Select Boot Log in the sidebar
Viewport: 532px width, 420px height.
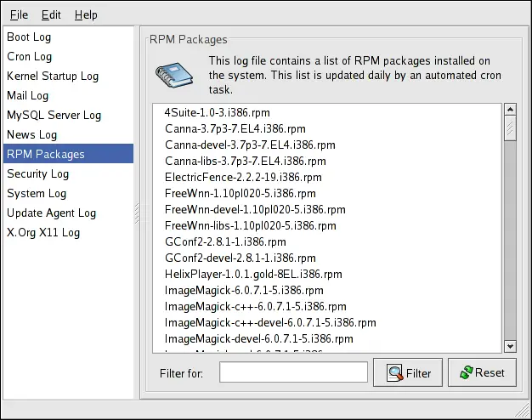[29, 37]
